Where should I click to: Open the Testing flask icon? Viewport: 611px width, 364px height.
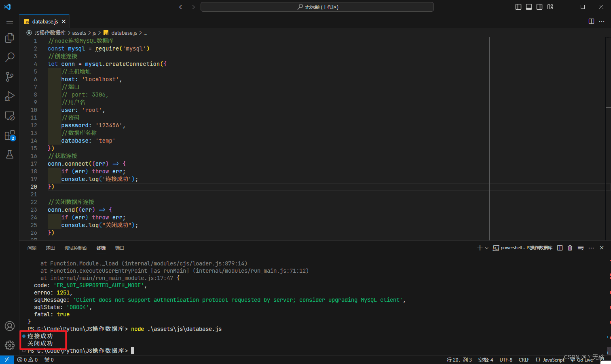10,154
